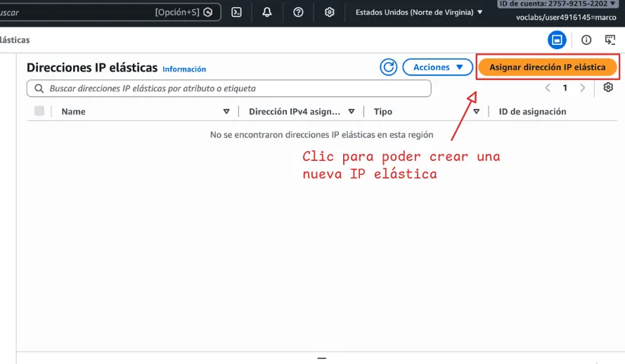The image size is (625, 364).
Task: Sort by Dirección IPv4 asignada column arrow
Action: pyautogui.click(x=351, y=112)
